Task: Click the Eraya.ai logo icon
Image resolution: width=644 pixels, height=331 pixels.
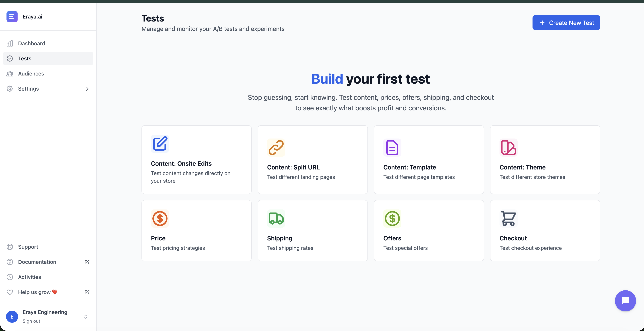Action: [12, 17]
